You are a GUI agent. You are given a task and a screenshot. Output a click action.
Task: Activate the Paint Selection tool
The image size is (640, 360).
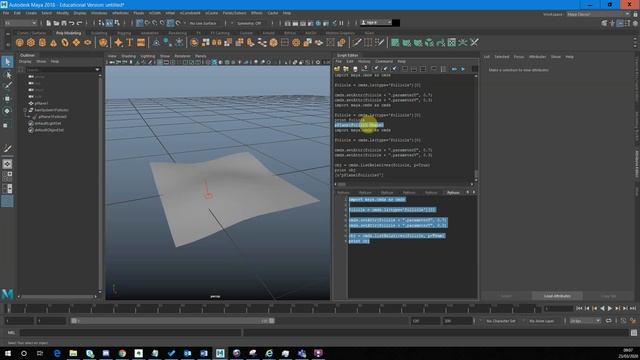(x=7, y=86)
